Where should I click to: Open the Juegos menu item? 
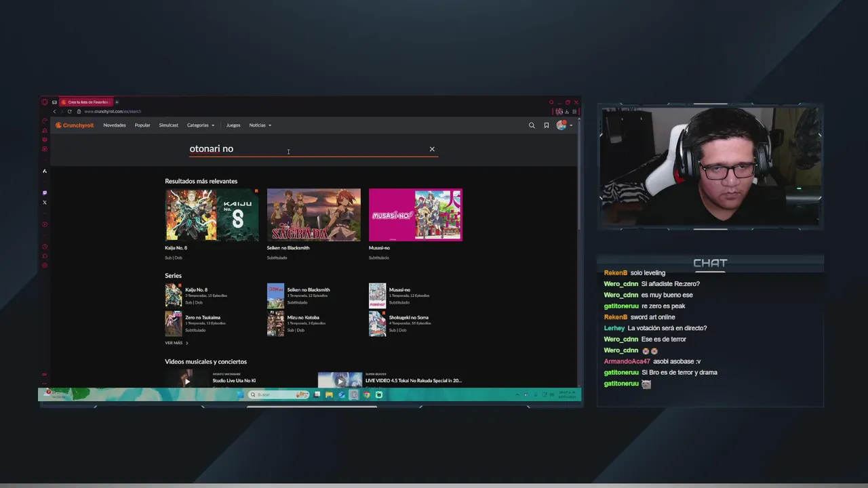click(x=233, y=125)
